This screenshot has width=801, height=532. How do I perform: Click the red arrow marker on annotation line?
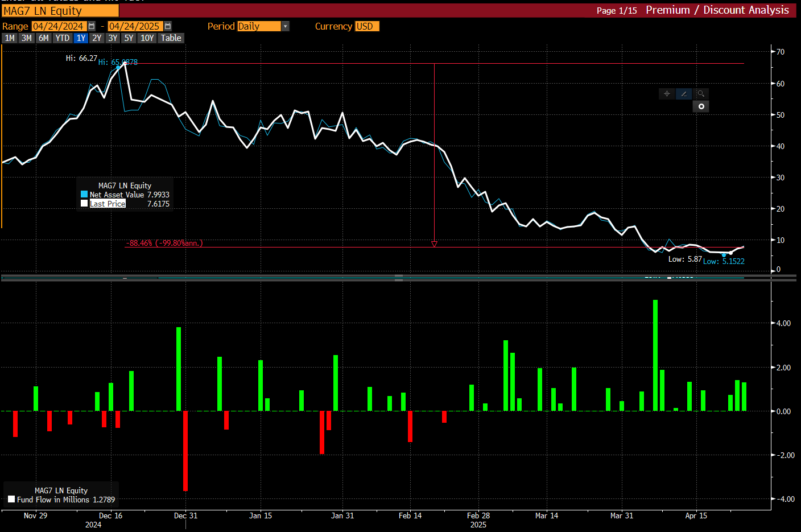[x=434, y=244]
